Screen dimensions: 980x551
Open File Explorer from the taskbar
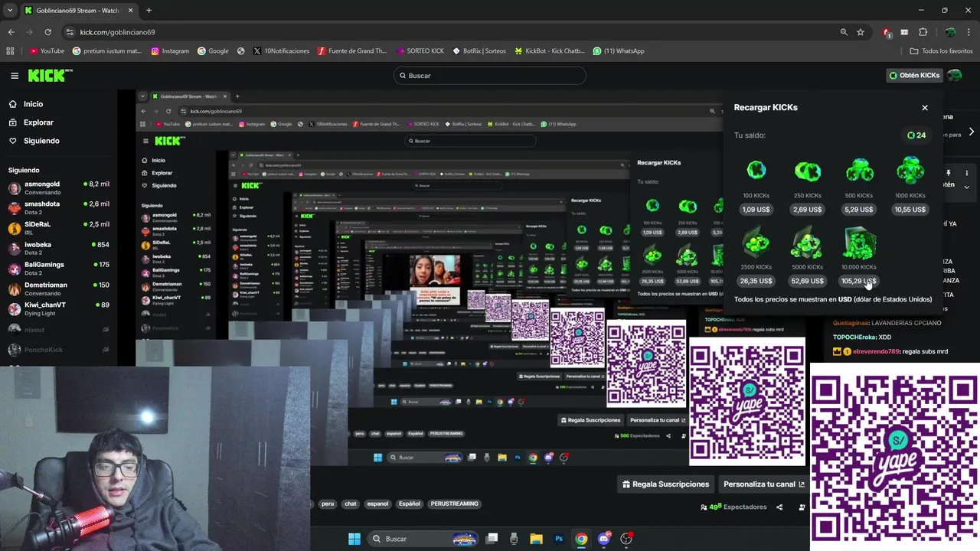536,539
